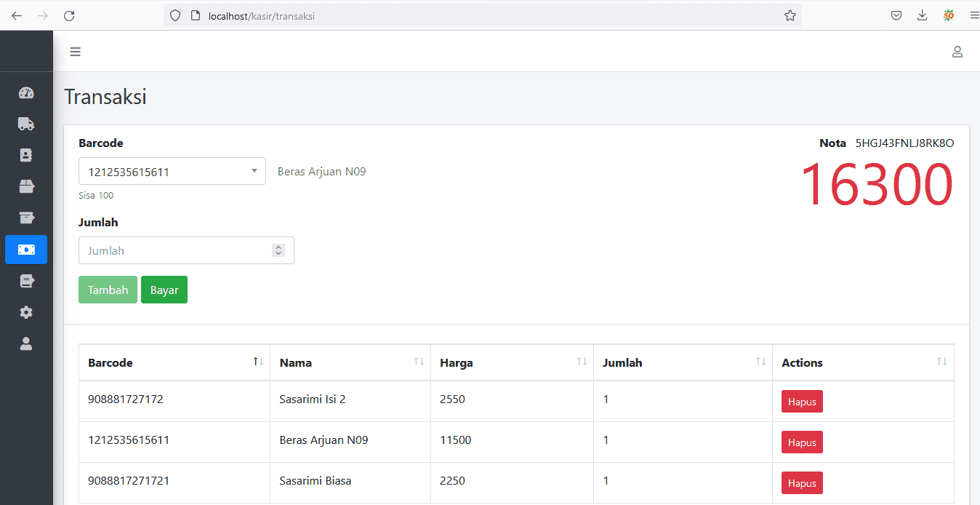Click the user profile icon in sidebar
The height and width of the screenshot is (505, 980).
(x=26, y=343)
